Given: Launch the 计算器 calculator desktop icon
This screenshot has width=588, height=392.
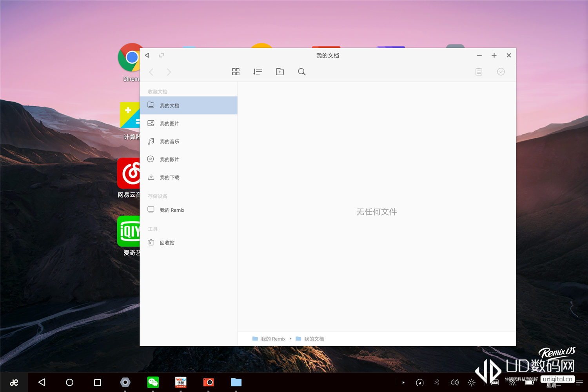Looking at the screenshot, I should point(130,121).
